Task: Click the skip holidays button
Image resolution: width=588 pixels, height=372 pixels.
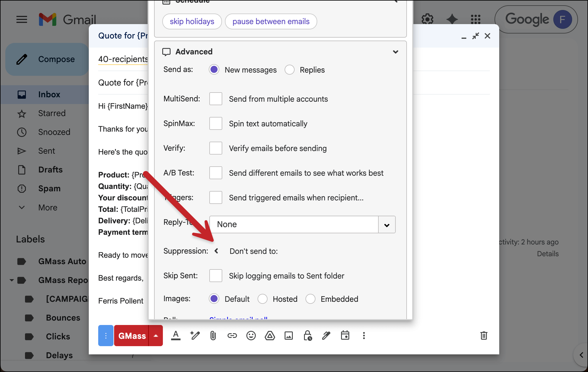Action: [x=192, y=21]
